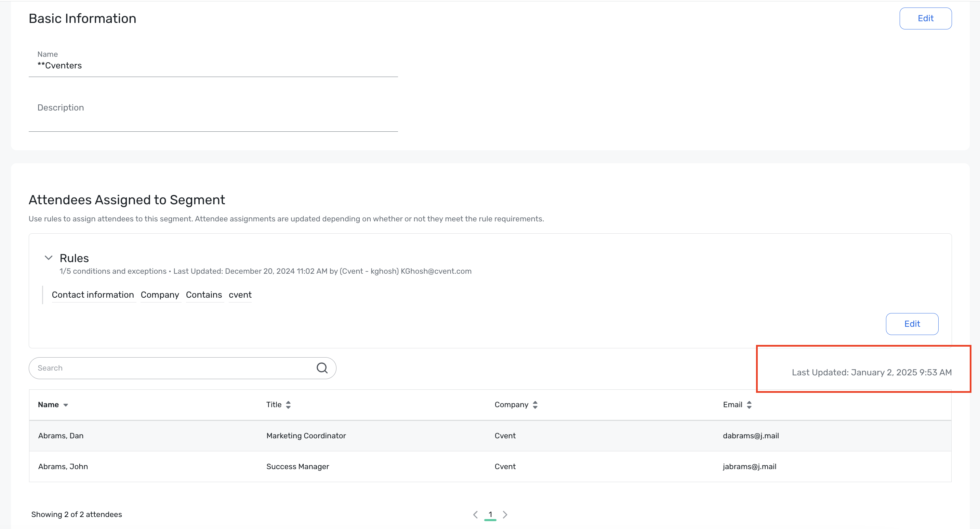The width and height of the screenshot is (980, 529).
Task: Edit the Basic Information section
Action: click(925, 18)
